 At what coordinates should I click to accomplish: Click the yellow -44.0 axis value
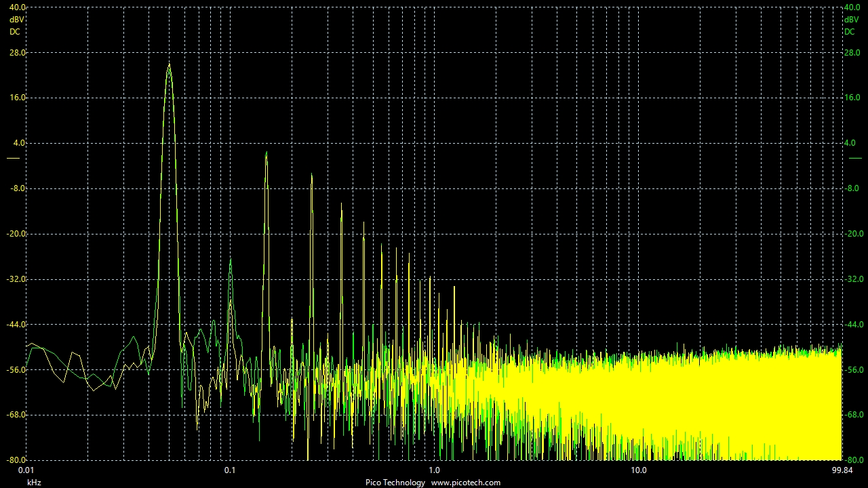click(x=17, y=325)
